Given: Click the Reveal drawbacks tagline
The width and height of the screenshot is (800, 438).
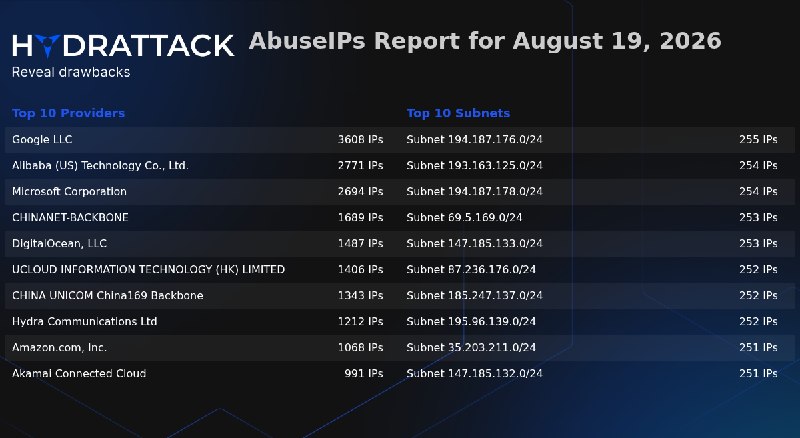Looking at the screenshot, I should coord(71,72).
